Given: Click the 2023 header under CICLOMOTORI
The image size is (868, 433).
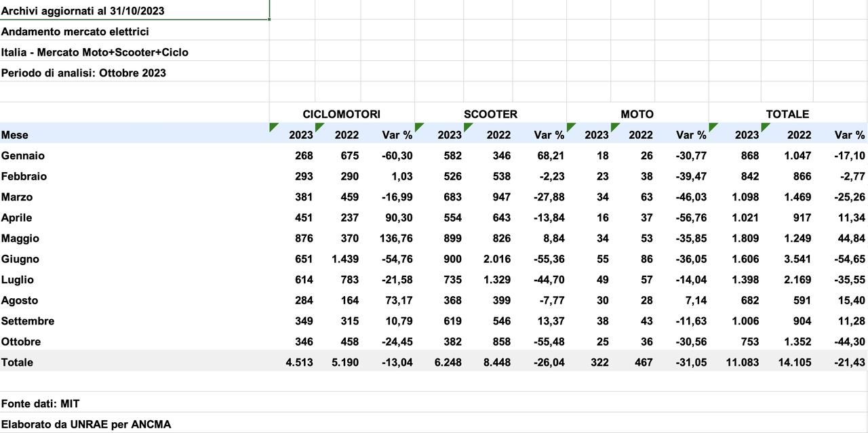Looking at the screenshot, I should (292, 135).
